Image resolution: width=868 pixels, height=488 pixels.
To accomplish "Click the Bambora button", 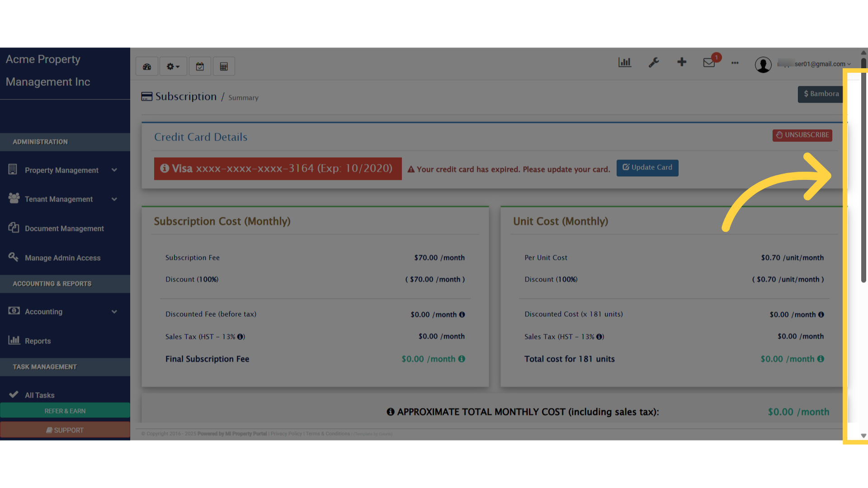I will pyautogui.click(x=821, y=94).
